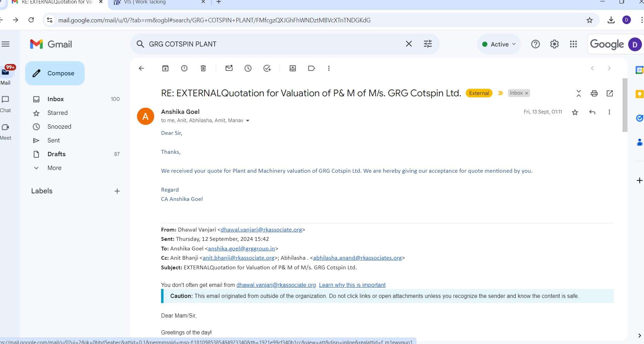This screenshot has width=644, height=344.
Task: Open browser downloads icon
Action: click(x=611, y=20)
